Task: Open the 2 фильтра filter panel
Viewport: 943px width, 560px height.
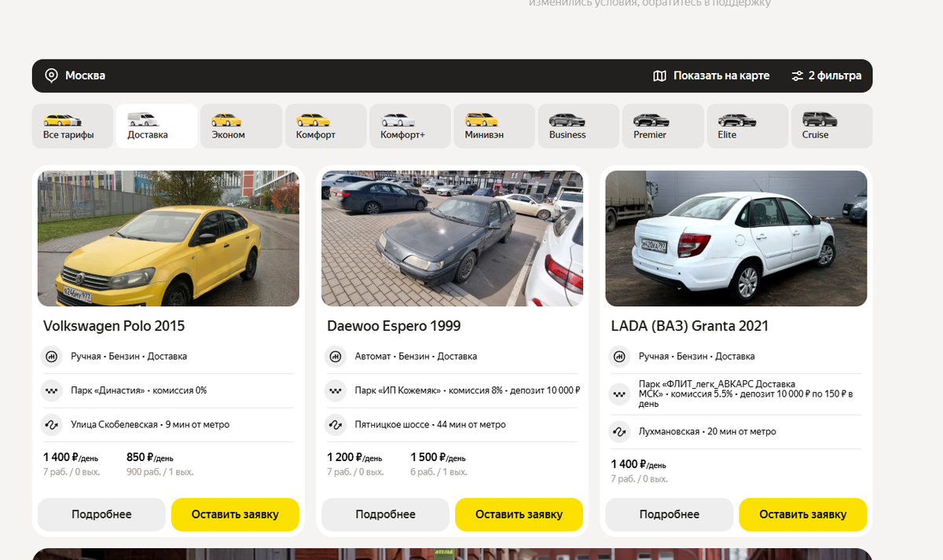Action: 827,76
